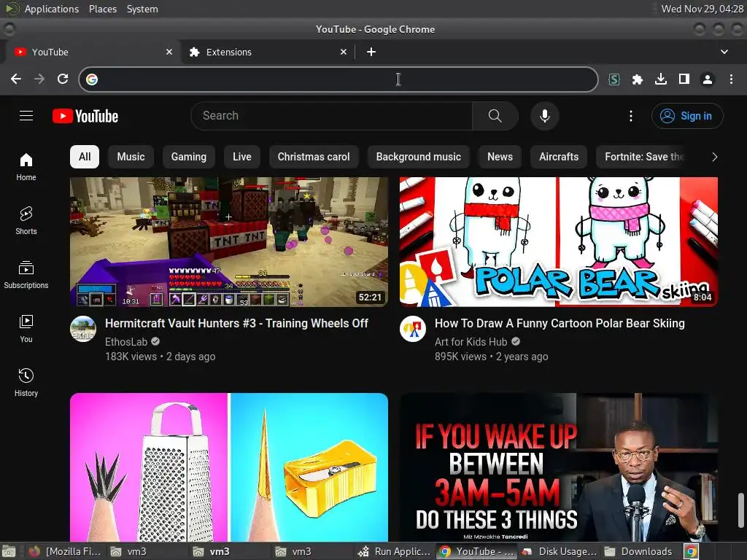The height and width of the screenshot is (560, 747).
Task: Click Art for Kids Hub channel avatar
Action: 413,329
